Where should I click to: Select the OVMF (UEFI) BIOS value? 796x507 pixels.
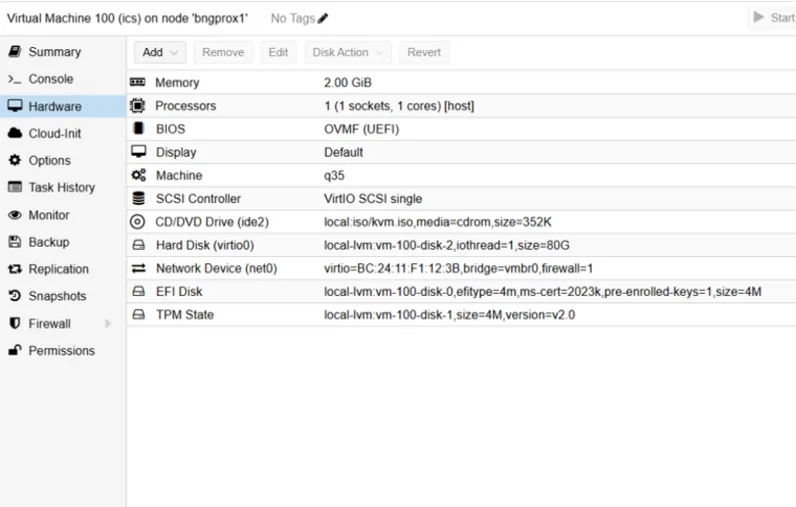click(x=361, y=129)
